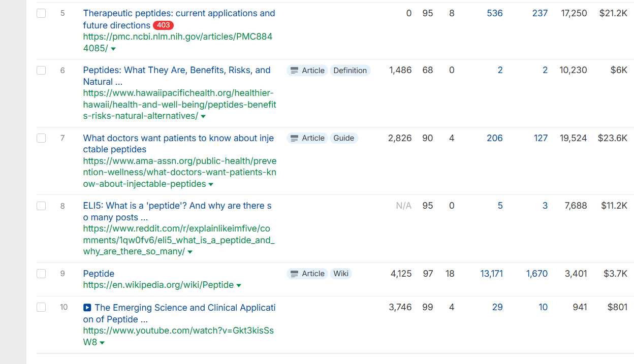Click the 29 value in the YouTube row
The image size is (634, 364).
[x=497, y=307]
